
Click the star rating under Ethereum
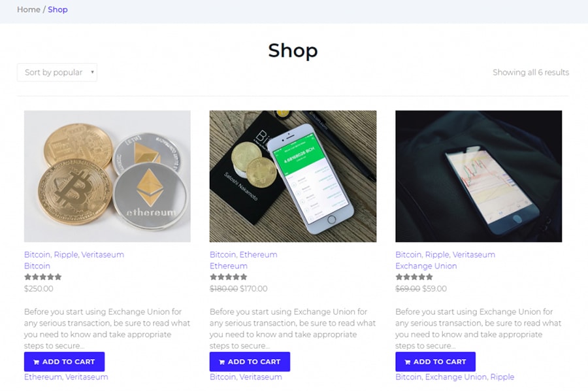point(229,277)
